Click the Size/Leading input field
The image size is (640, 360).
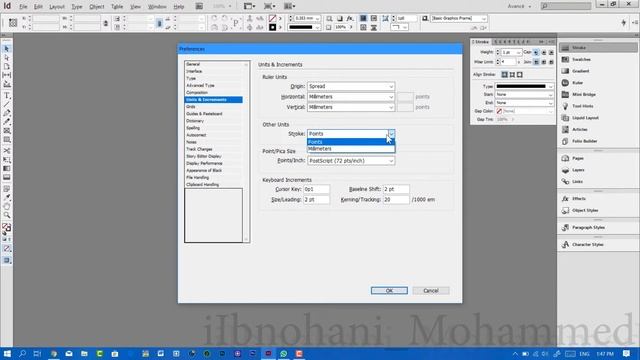pyautogui.click(x=316, y=200)
